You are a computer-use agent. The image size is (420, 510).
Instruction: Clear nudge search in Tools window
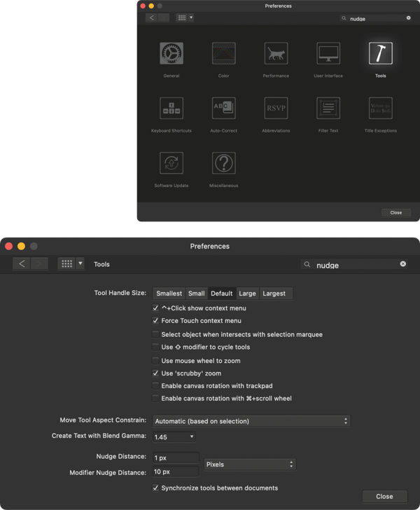pos(403,264)
